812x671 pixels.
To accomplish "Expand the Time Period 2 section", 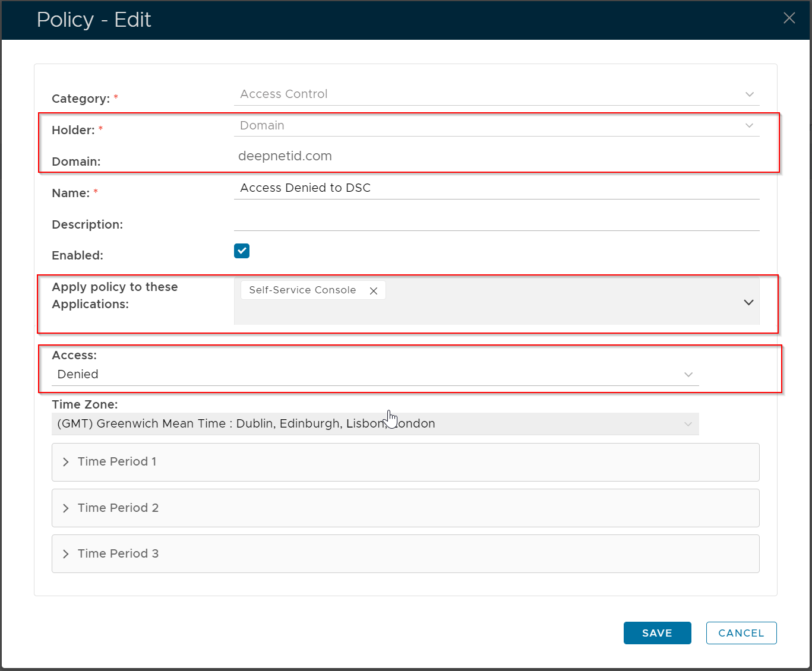I will click(x=405, y=508).
